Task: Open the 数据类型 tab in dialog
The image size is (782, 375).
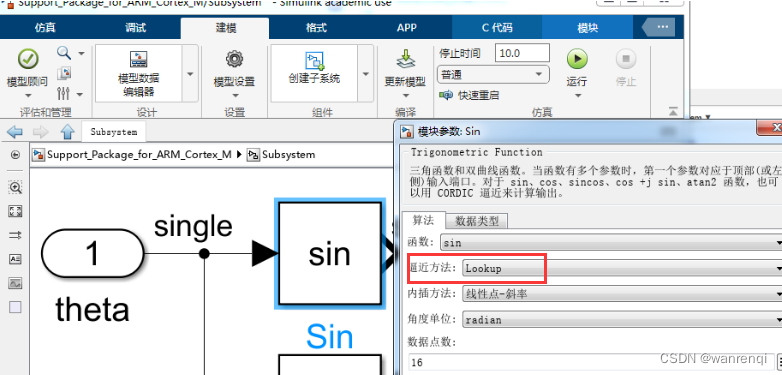Action: pyautogui.click(x=477, y=220)
